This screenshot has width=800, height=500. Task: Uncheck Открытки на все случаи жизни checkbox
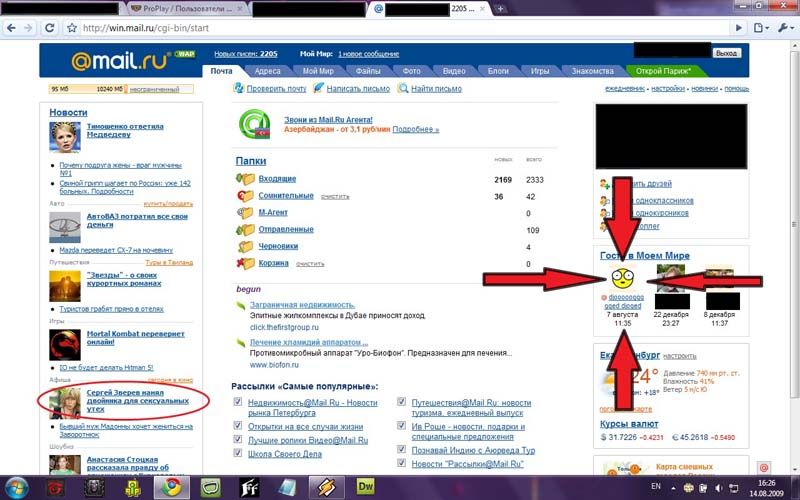(x=238, y=425)
